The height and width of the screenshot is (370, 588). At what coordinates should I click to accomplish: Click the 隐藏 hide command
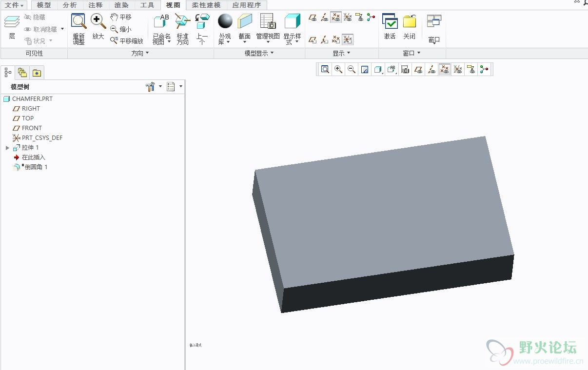[x=34, y=17]
